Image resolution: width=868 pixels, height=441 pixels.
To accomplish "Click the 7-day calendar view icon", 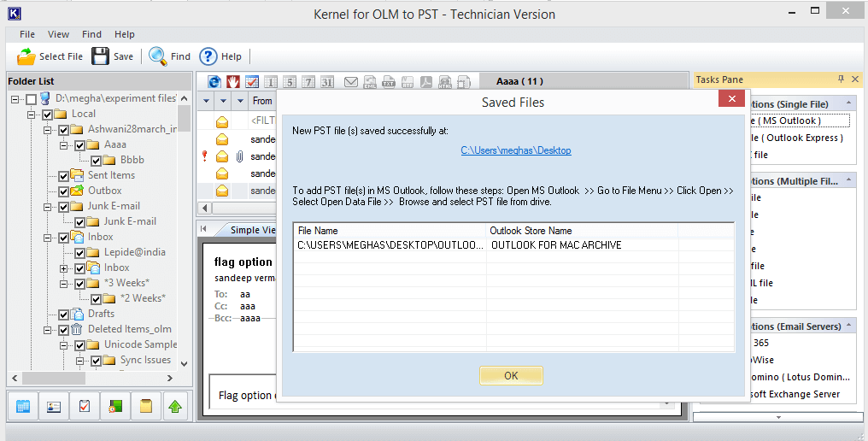I will (x=308, y=82).
